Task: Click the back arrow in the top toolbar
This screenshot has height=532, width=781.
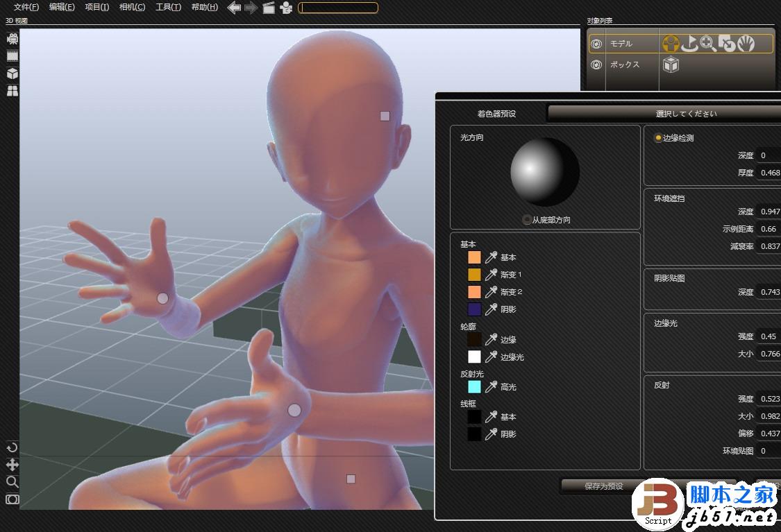Action: click(x=233, y=8)
